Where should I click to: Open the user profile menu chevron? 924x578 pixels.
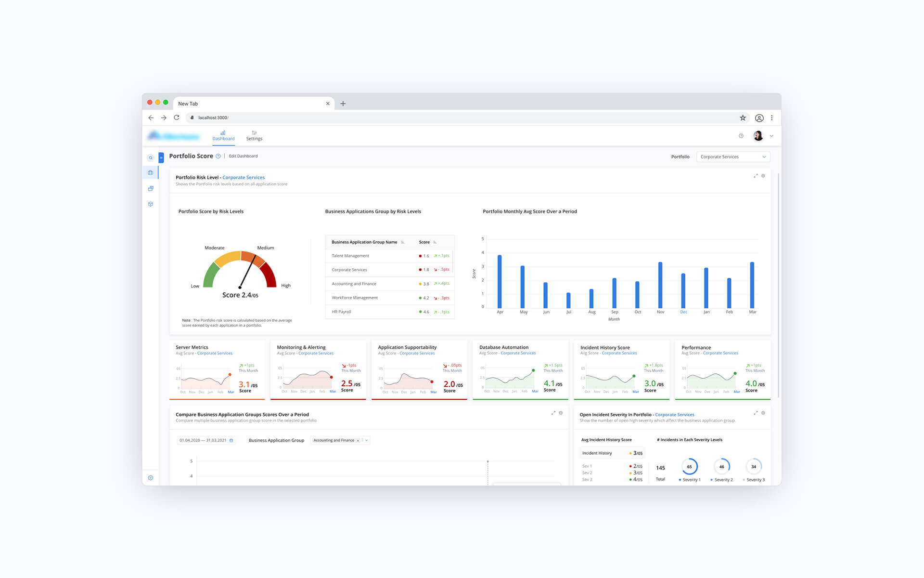click(x=772, y=136)
